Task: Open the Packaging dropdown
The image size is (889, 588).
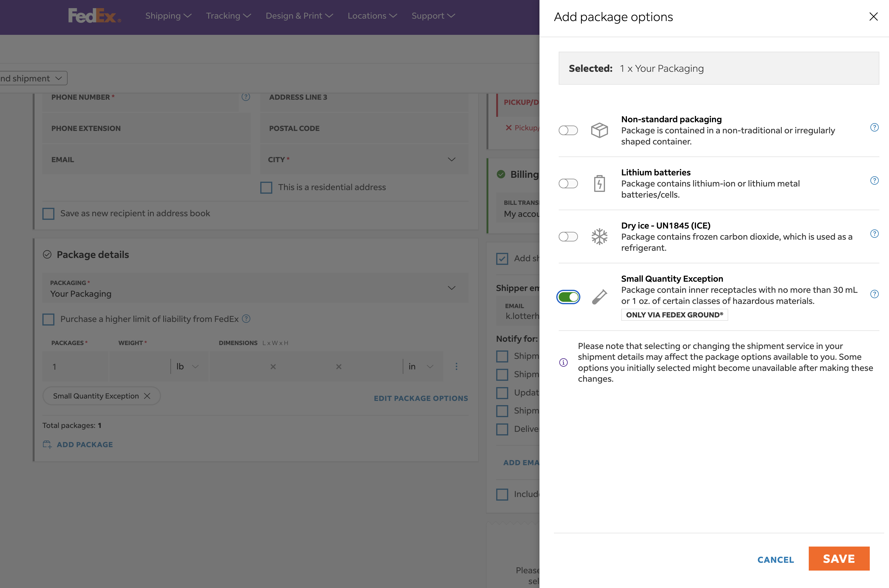Action: 255,288
